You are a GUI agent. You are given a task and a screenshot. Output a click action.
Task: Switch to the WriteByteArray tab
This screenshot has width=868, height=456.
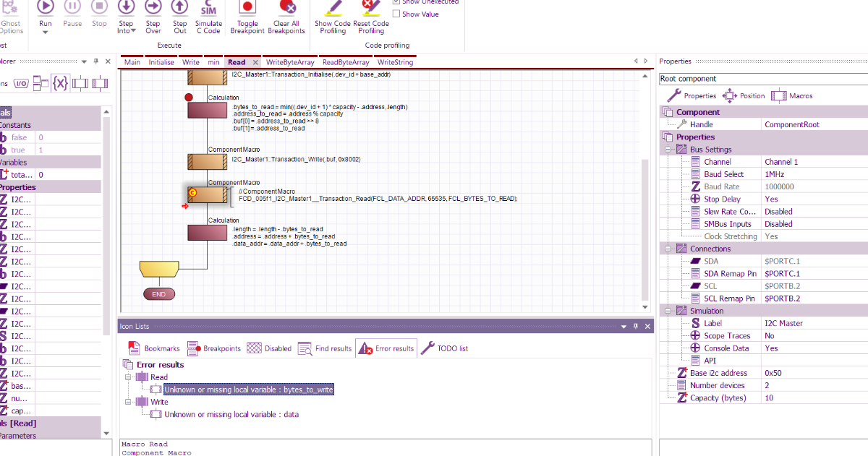point(292,62)
